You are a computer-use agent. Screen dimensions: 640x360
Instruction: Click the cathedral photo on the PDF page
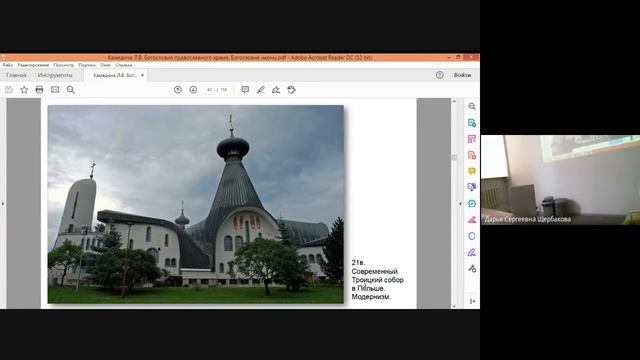point(196,204)
